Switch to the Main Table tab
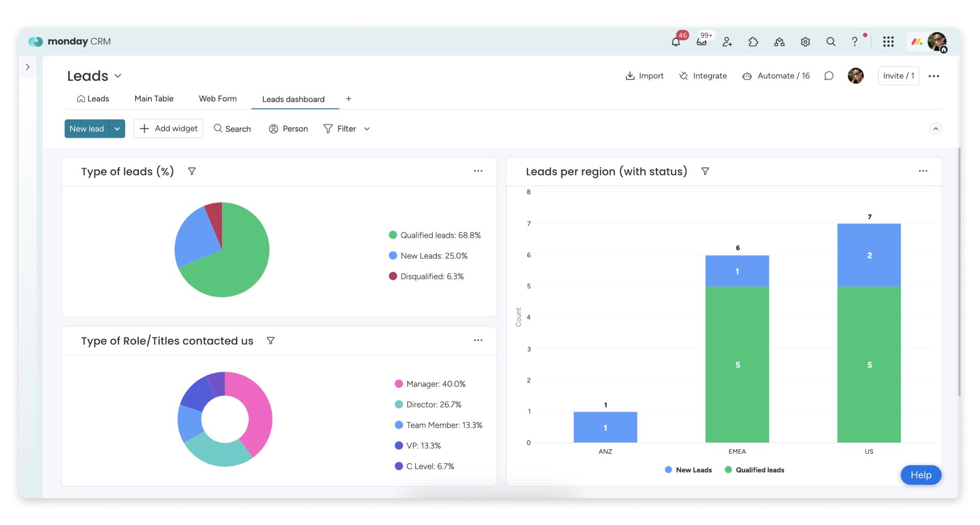 [x=154, y=99]
